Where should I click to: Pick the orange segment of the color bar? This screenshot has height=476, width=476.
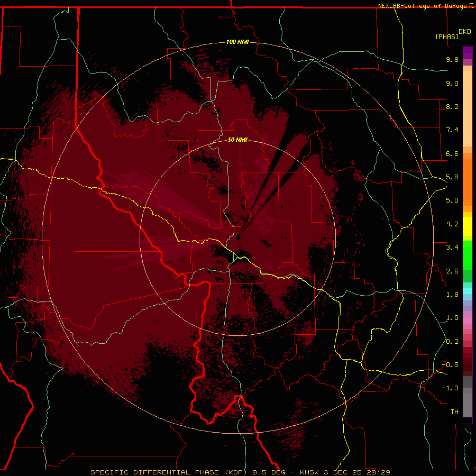467,182
